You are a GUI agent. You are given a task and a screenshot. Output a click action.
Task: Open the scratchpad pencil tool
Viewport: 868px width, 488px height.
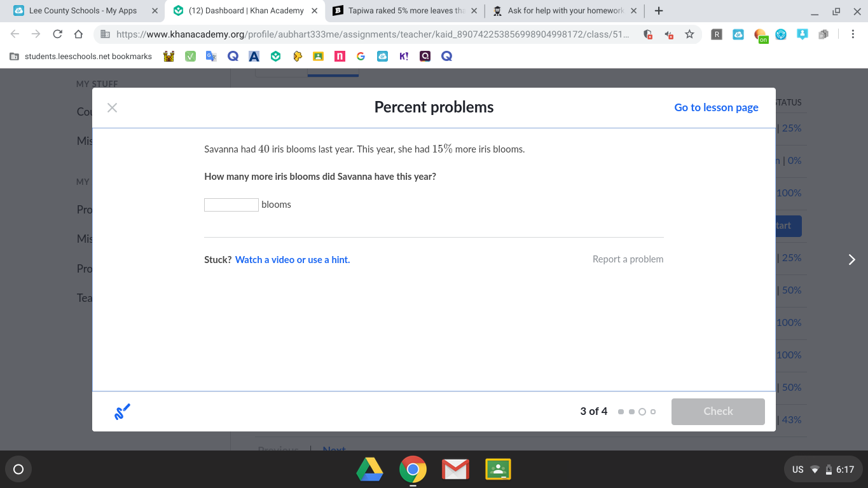pyautogui.click(x=122, y=412)
